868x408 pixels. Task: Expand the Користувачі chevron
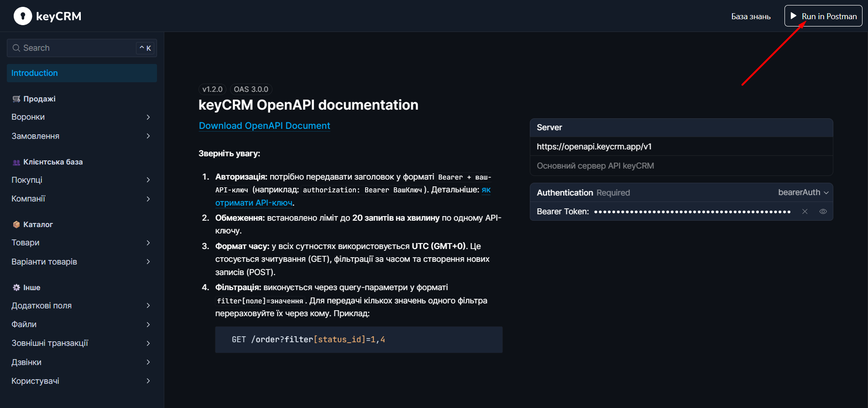click(148, 381)
